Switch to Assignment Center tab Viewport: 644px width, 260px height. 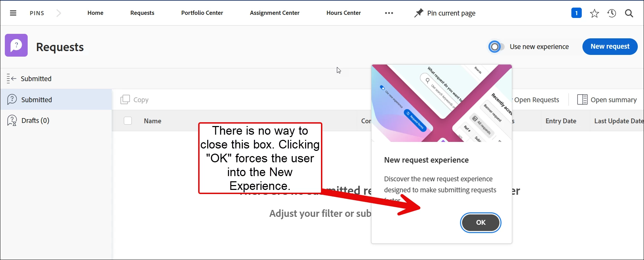click(x=275, y=13)
